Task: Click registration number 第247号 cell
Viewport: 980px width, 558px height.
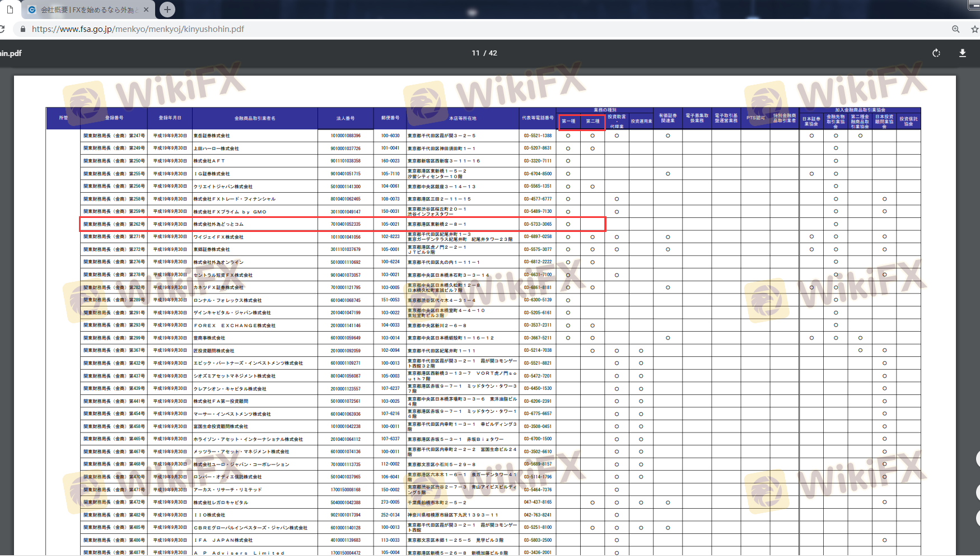Action: pos(114,136)
